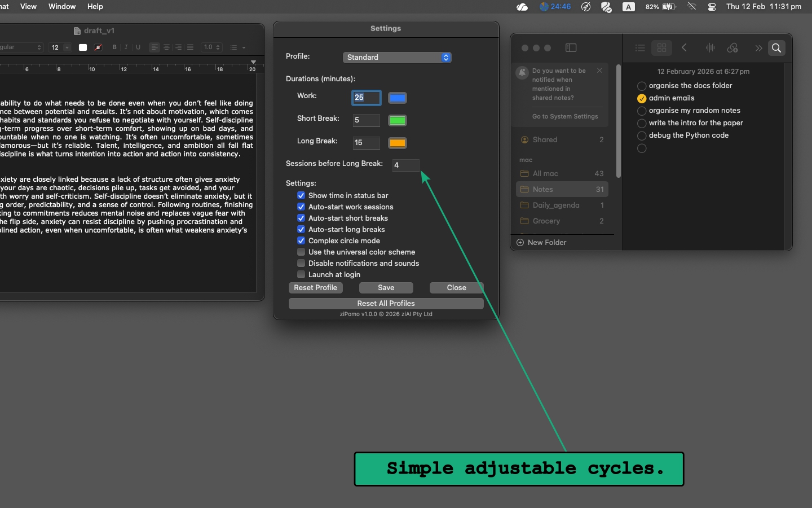This screenshot has height=508, width=812.
Task: Click the Sessions before Long Break field
Action: [405, 165]
